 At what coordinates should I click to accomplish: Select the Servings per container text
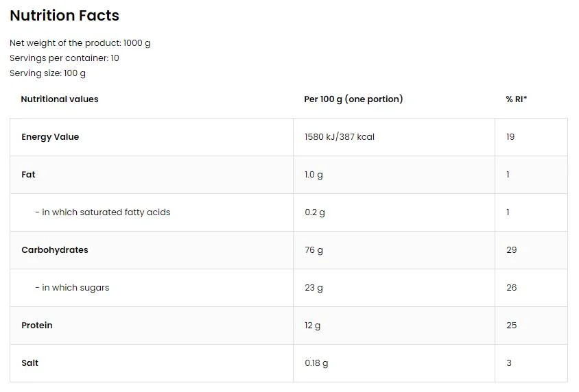(64, 58)
